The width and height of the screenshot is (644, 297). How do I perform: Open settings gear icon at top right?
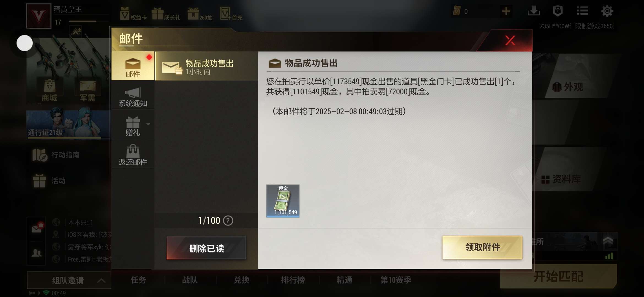coord(607,11)
